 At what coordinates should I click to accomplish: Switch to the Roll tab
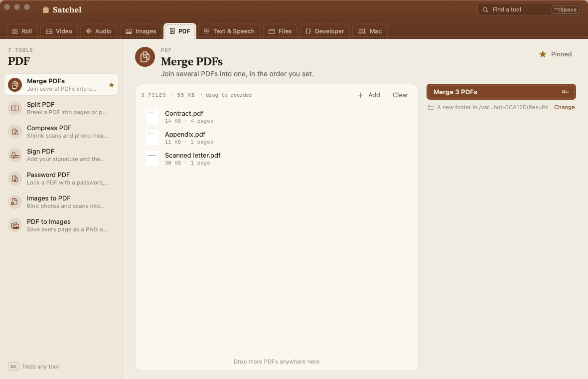(x=22, y=31)
